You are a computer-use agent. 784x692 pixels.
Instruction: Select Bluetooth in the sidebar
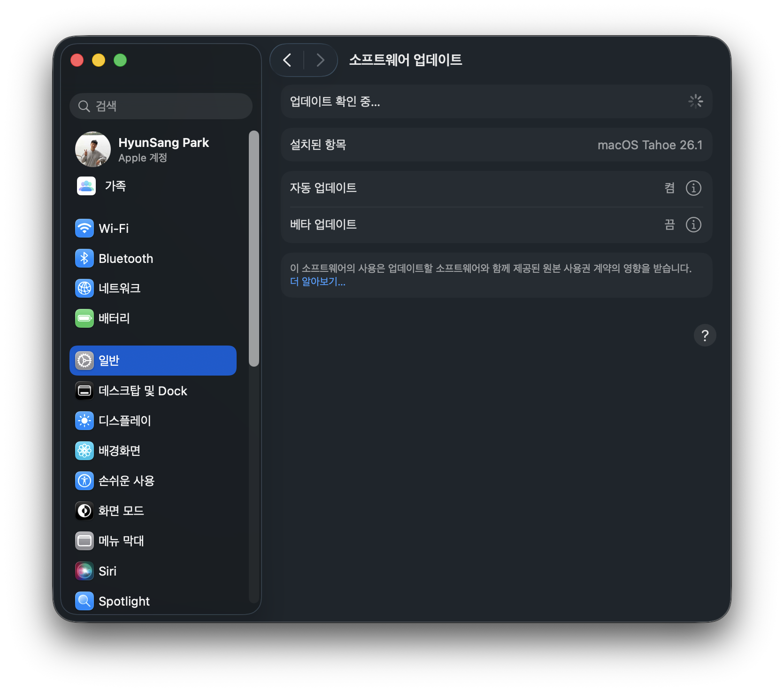coord(126,258)
